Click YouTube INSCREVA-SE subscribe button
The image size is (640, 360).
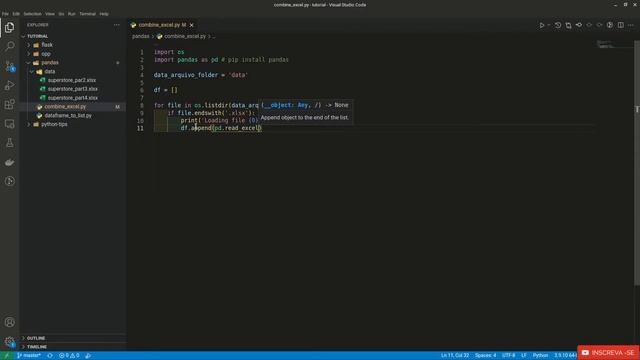tap(608, 353)
